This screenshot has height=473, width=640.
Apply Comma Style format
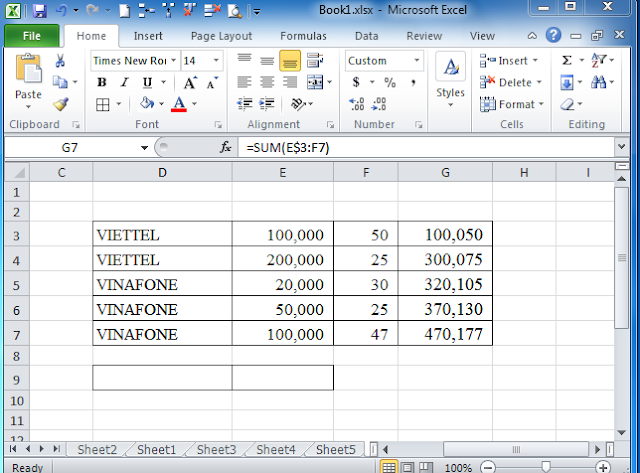coord(413,83)
